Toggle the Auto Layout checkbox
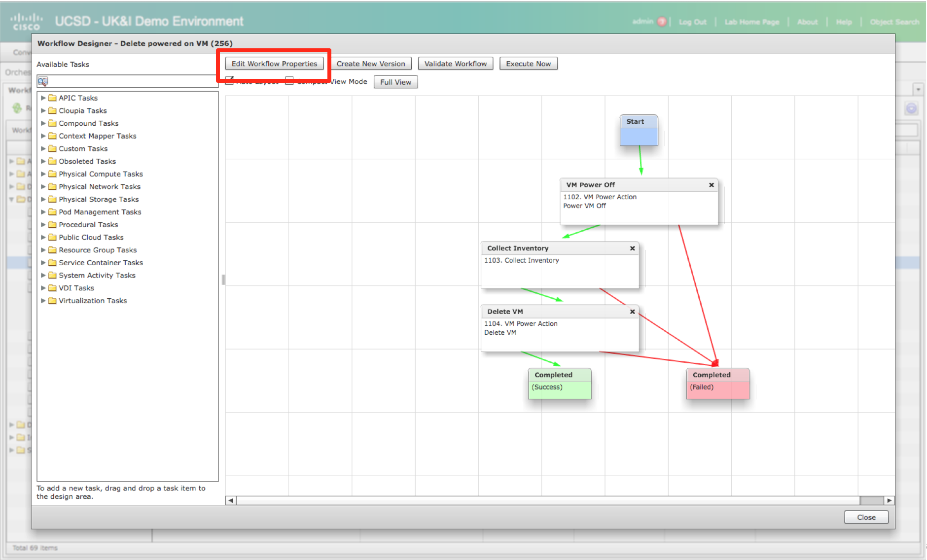 (229, 80)
